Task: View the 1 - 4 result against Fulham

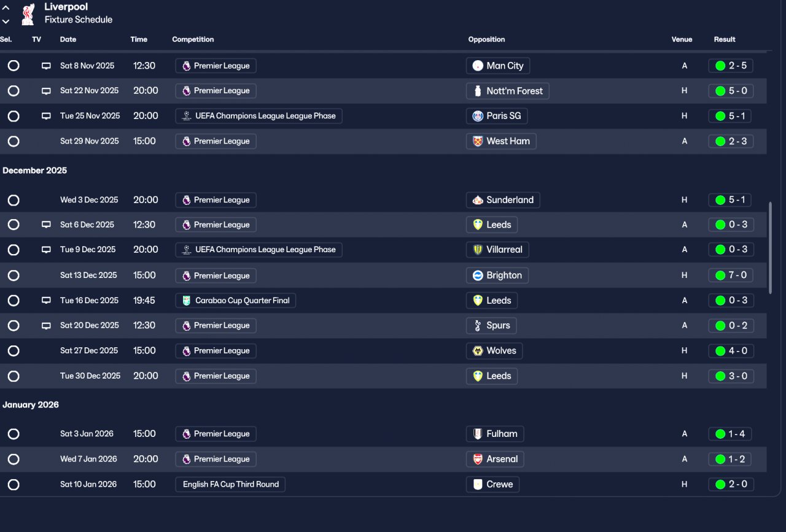Action: pos(731,434)
